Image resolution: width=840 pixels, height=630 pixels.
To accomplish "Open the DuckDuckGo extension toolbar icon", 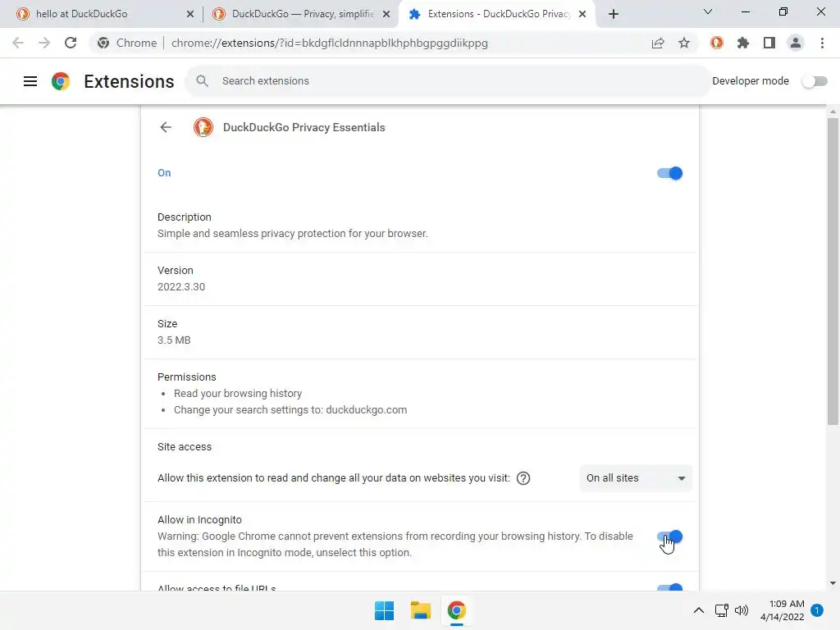I will [716, 43].
